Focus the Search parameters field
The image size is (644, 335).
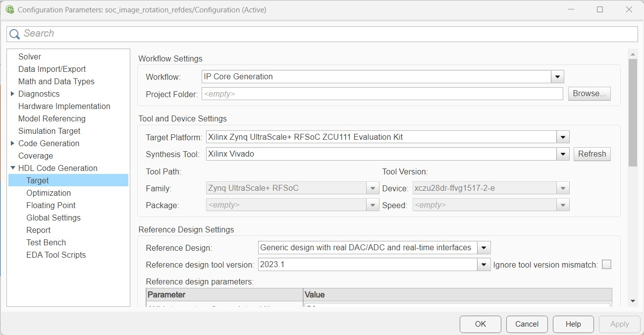(322, 34)
